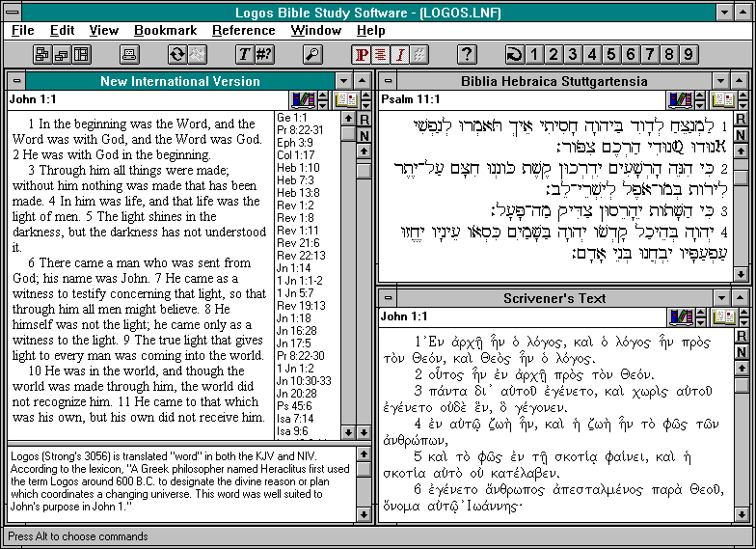Screen dimensions: 756x549
Task: Open the Biblia Hebraica window control menu box
Action: (388, 81)
